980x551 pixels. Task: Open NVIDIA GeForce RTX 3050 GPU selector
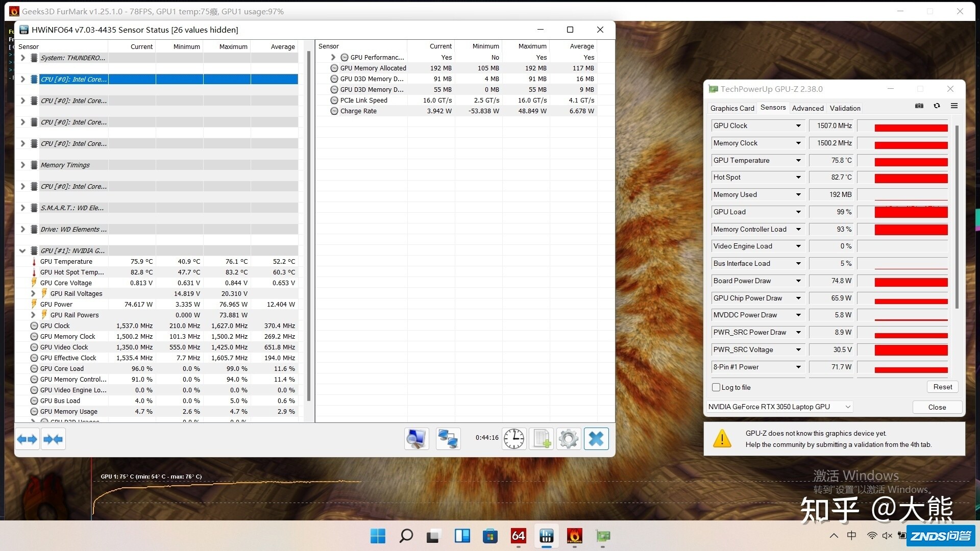point(779,407)
